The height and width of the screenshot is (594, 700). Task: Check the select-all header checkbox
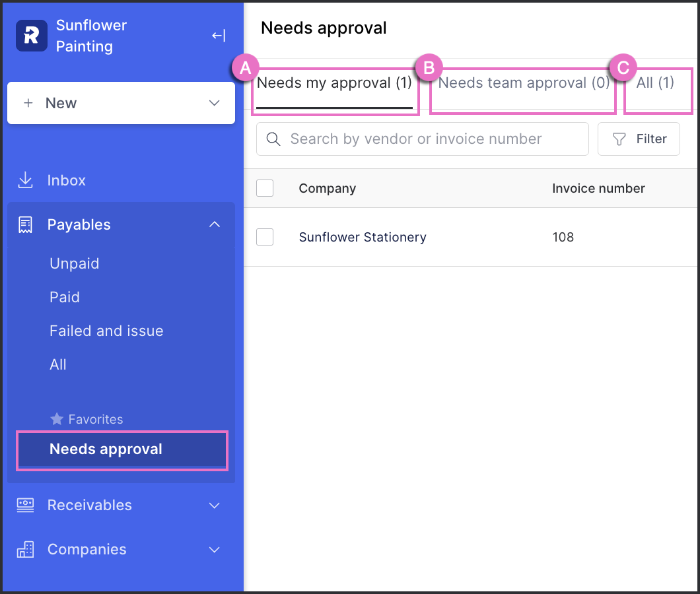pos(265,188)
